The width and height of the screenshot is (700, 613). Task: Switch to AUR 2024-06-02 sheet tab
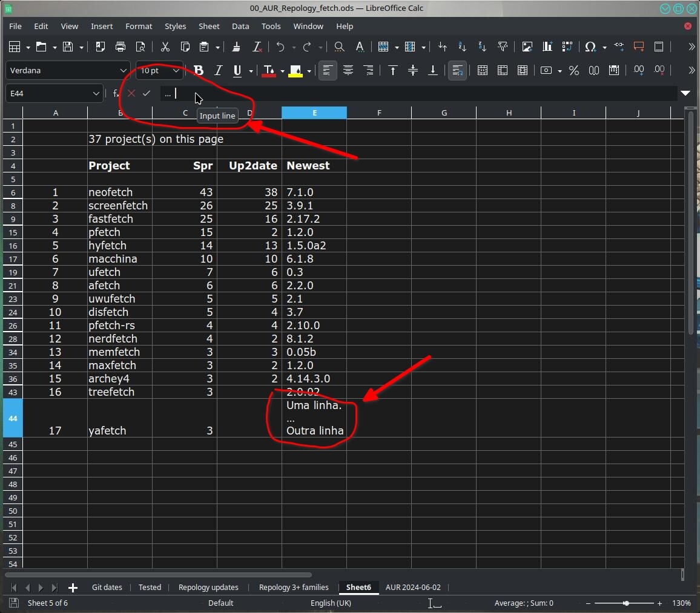tap(413, 587)
